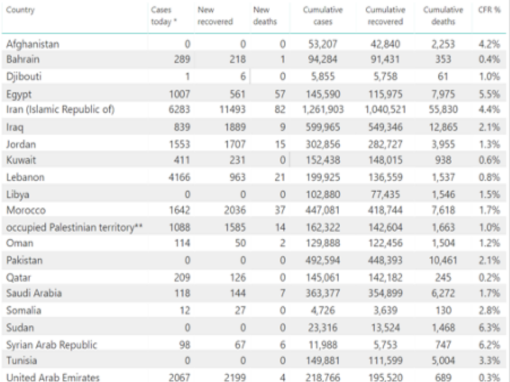
Task: Click the Egypt country cell
Action: (x=19, y=94)
